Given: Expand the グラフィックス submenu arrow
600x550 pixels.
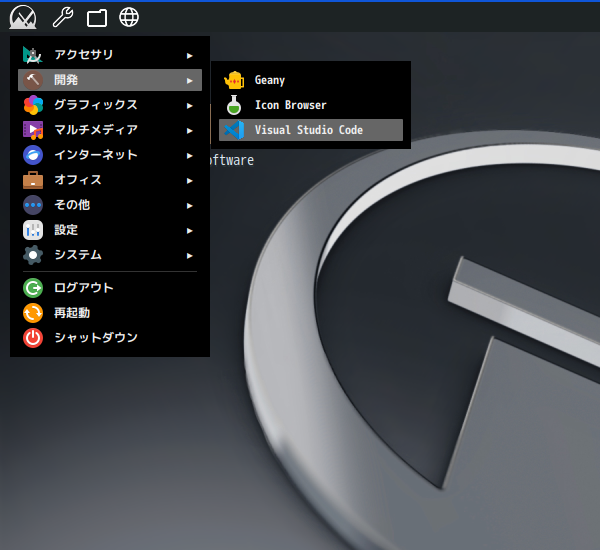Looking at the screenshot, I should pyautogui.click(x=190, y=105).
